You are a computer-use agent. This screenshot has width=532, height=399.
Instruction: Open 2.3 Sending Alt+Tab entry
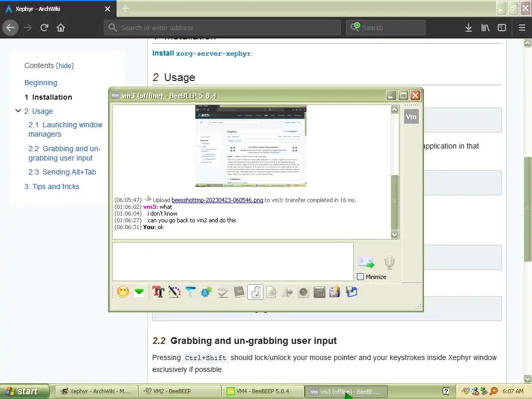click(62, 172)
